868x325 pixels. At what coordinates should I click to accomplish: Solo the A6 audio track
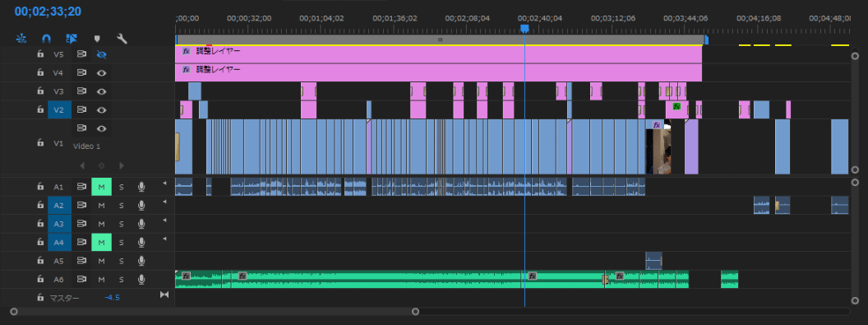point(121,279)
